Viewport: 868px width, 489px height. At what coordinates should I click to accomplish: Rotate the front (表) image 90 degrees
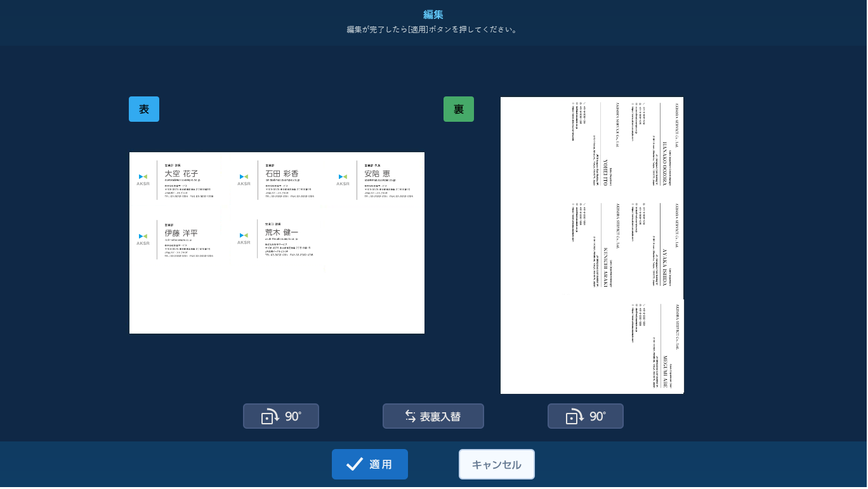coord(281,417)
